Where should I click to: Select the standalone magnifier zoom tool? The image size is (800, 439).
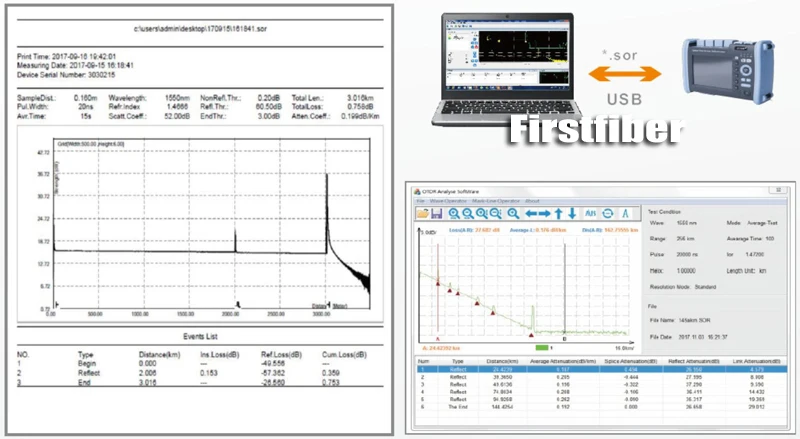point(513,213)
